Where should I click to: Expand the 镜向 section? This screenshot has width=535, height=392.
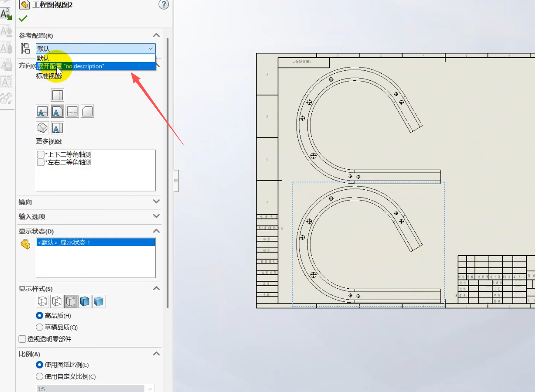click(156, 202)
